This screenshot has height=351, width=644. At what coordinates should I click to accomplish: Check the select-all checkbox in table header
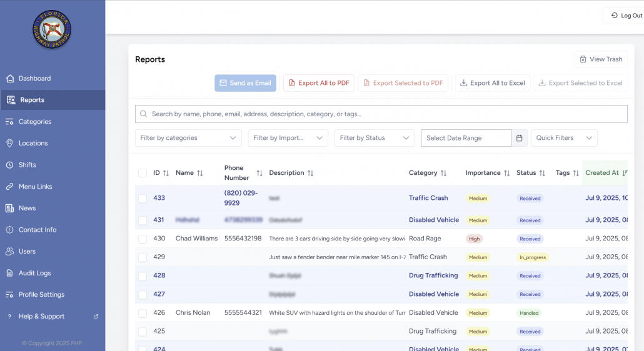[x=143, y=173]
